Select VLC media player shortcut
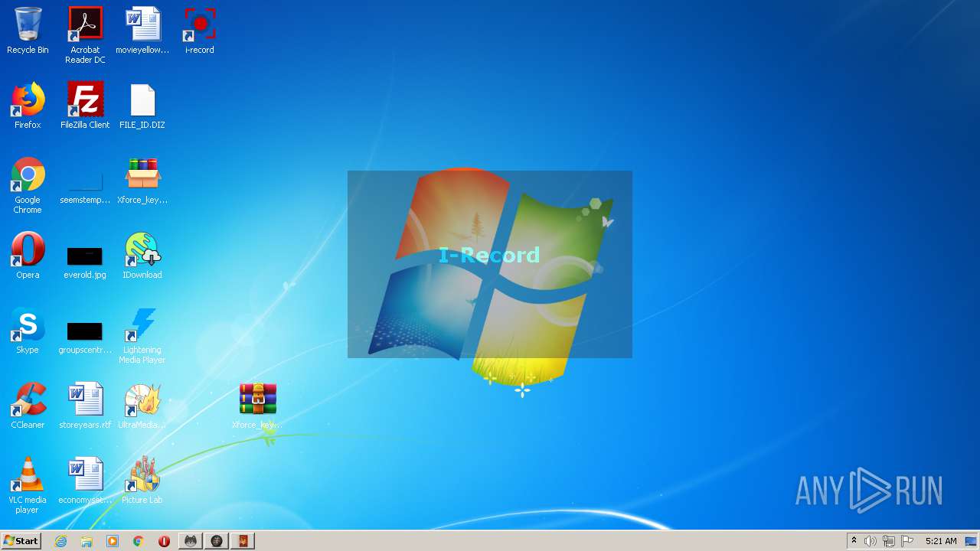The width and height of the screenshot is (980, 551). click(x=28, y=485)
